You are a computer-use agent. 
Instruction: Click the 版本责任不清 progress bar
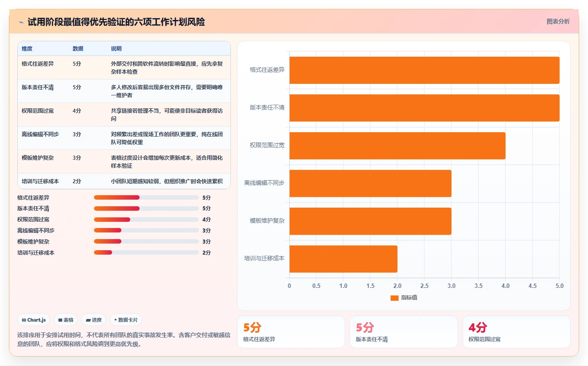pyautogui.click(x=146, y=209)
